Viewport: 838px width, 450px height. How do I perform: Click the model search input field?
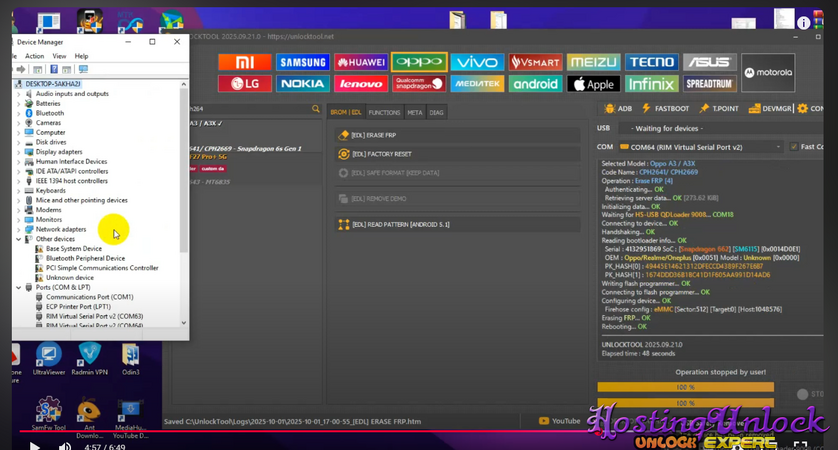point(250,108)
